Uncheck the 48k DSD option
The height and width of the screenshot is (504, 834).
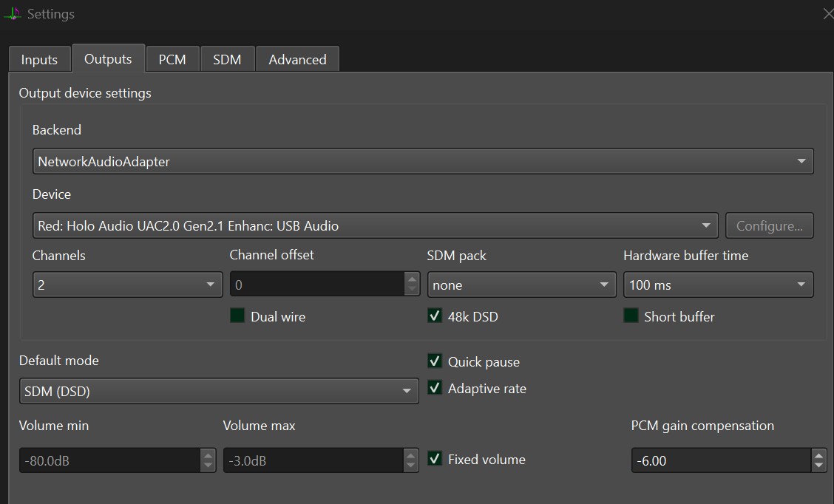coord(435,316)
